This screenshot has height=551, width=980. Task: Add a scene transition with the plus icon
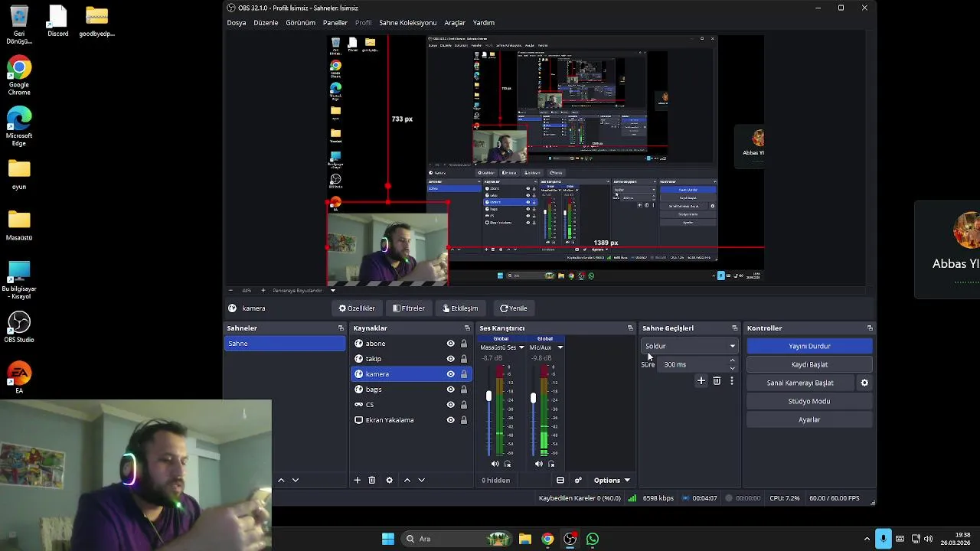point(701,380)
